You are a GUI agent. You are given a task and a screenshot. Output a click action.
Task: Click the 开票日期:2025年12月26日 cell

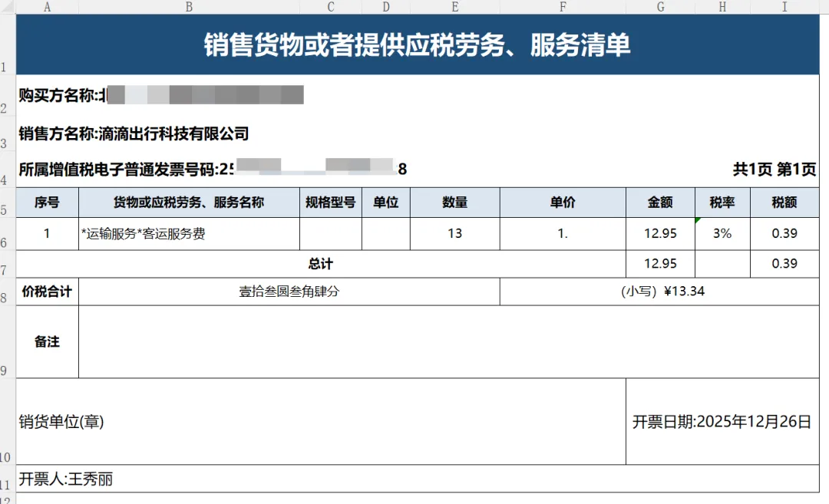722,422
